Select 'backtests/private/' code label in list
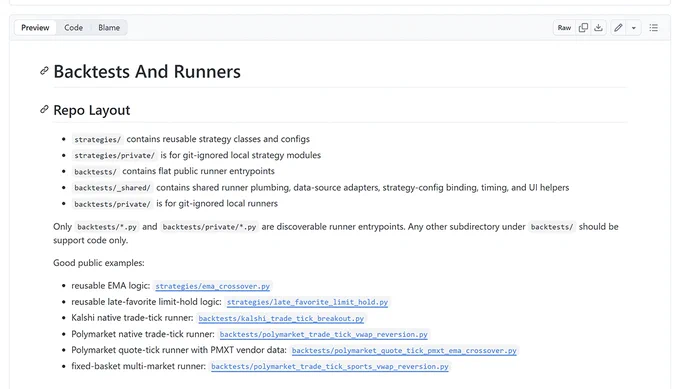Viewport: 680px width, 389px height. coord(112,204)
